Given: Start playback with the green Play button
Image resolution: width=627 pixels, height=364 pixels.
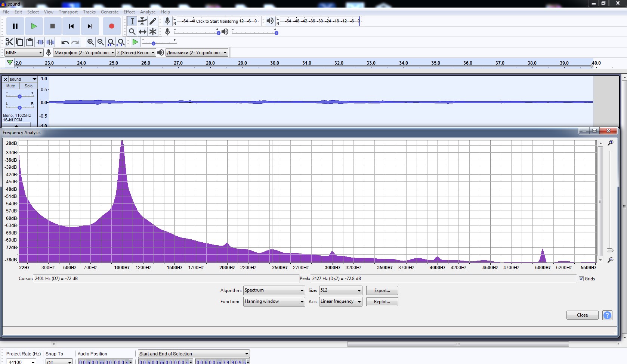Looking at the screenshot, I should pyautogui.click(x=34, y=26).
